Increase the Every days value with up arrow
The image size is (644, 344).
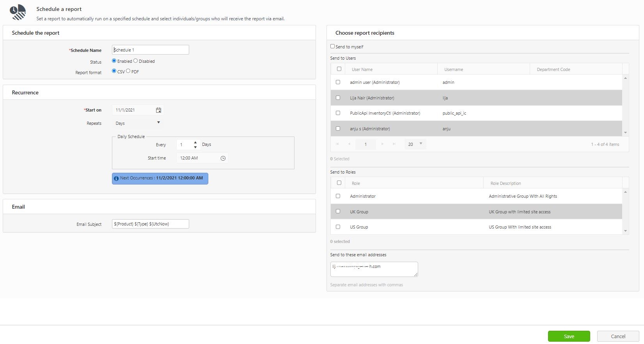(x=195, y=142)
